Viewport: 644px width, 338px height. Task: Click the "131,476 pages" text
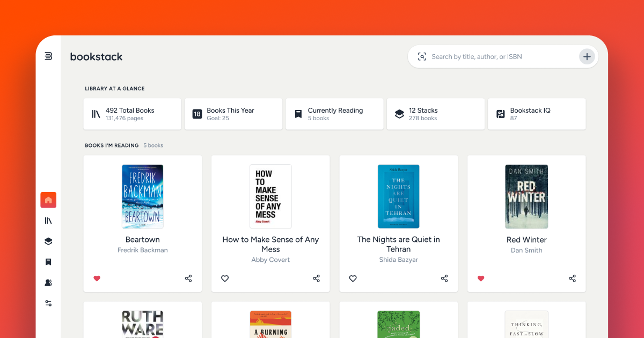pyautogui.click(x=125, y=118)
